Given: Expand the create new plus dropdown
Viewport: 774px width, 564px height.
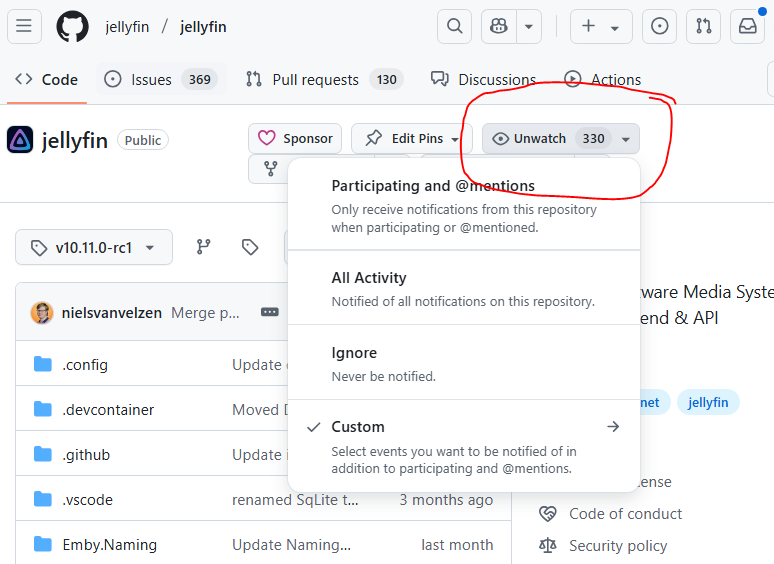Looking at the screenshot, I should [x=601, y=27].
